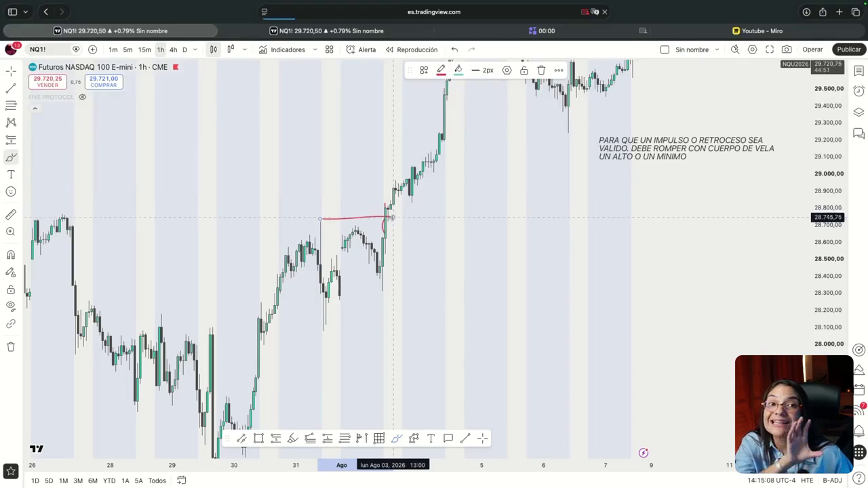868x488 pixels.
Task: Toggle the Sin nombre layout checkbox
Action: point(665,49)
